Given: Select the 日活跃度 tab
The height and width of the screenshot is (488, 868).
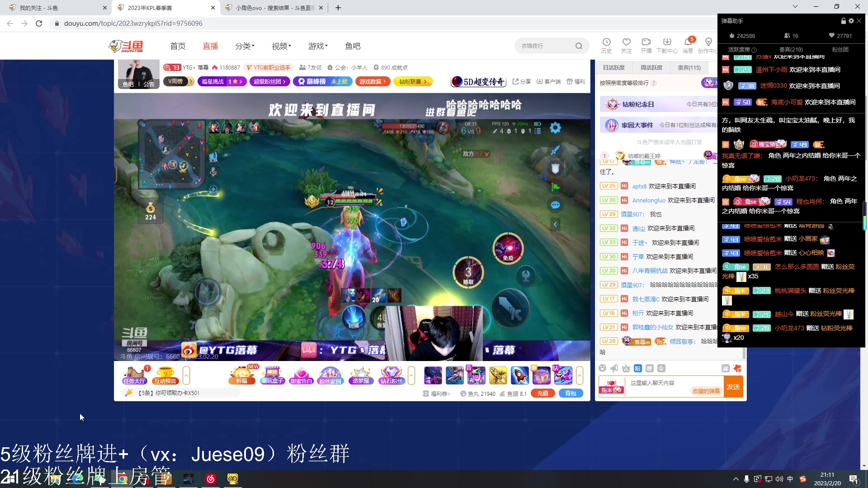Looking at the screenshot, I should [x=613, y=67].
